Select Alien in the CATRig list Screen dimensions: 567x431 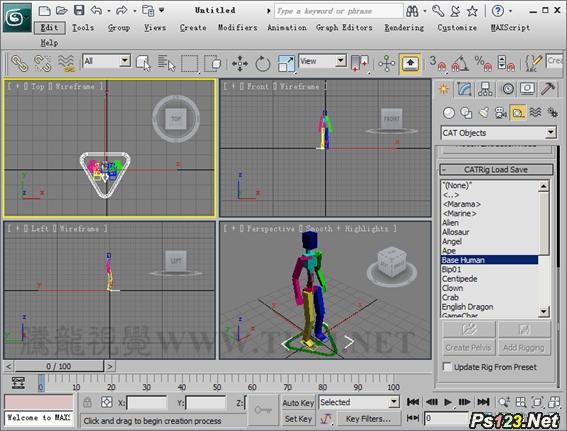[x=450, y=223]
